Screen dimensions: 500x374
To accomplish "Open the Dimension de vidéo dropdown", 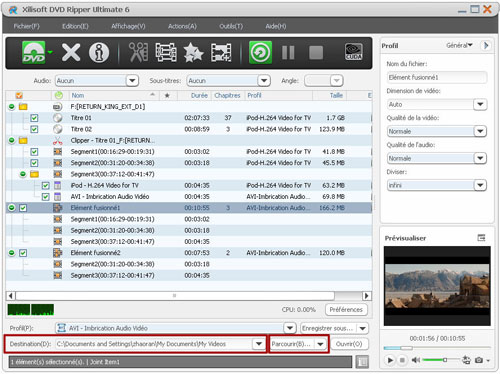I will pos(480,104).
